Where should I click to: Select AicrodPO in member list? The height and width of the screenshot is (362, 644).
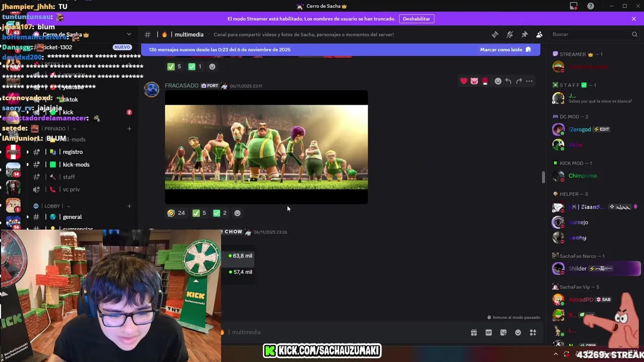[x=595, y=299]
